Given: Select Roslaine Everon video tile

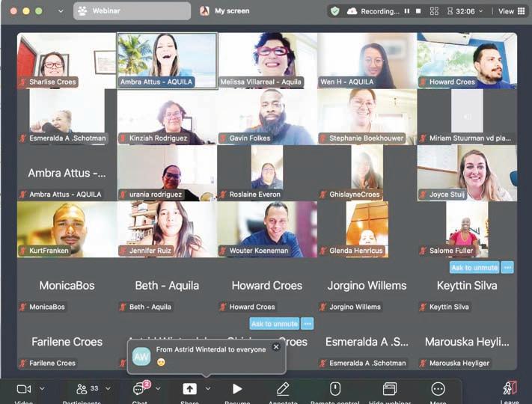Looking at the screenshot, I should tap(267, 173).
